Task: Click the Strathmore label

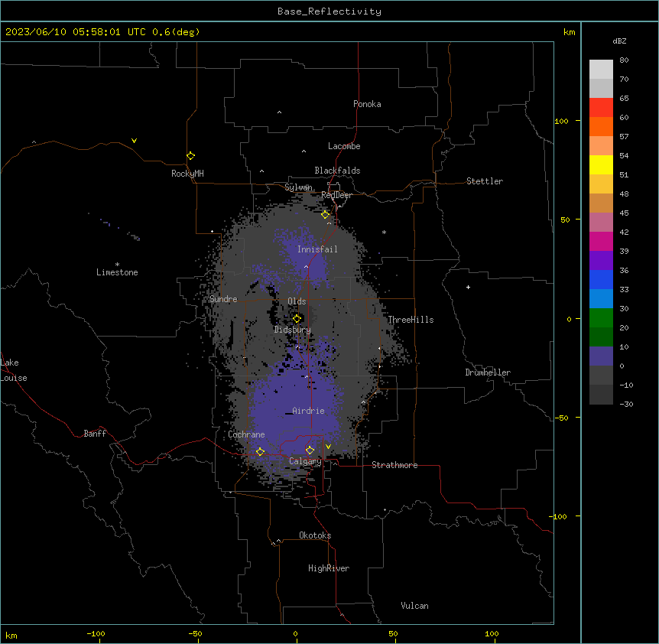Action: pyautogui.click(x=394, y=465)
